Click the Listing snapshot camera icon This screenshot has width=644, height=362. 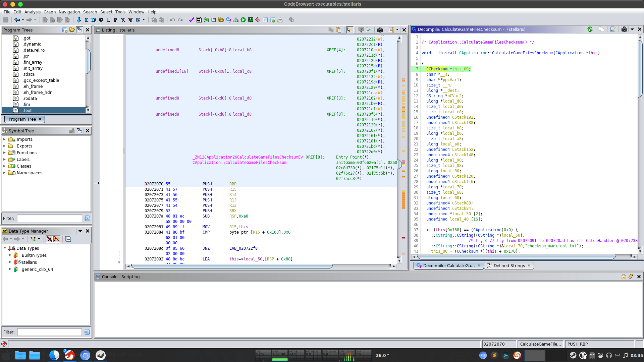click(x=380, y=30)
